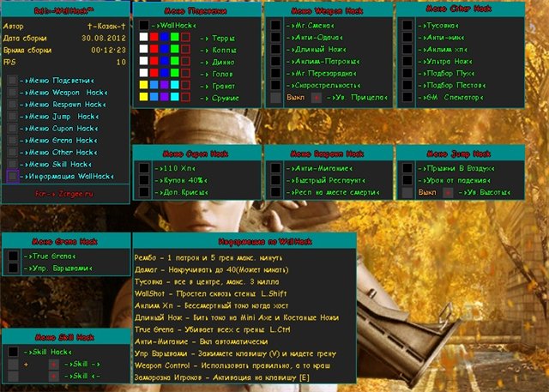Click the FPS value 10

[121, 63]
